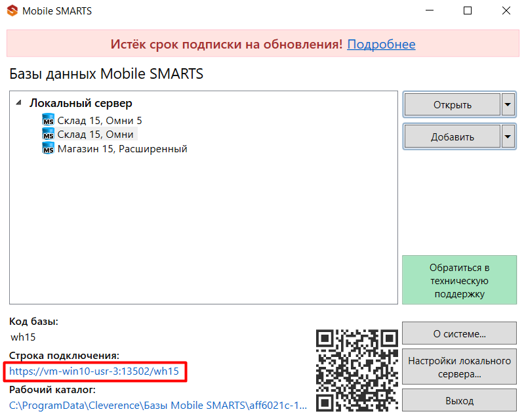Screen dimensions: 526x420
Task: Collapse the Локальный сервер tree node
Action: 19,103
